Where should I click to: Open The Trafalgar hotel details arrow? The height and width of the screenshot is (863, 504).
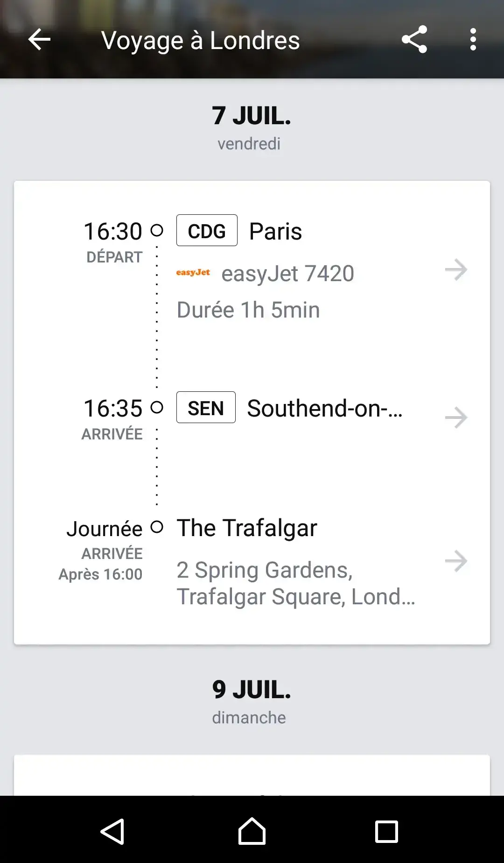coord(456,561)
